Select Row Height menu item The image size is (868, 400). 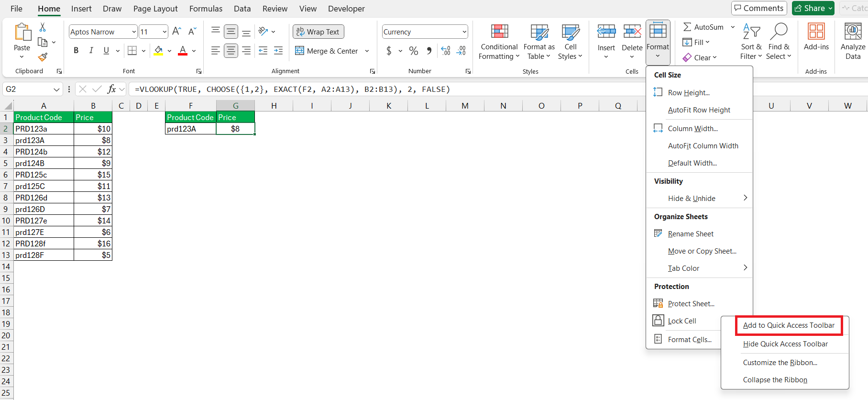click(699, 92)
